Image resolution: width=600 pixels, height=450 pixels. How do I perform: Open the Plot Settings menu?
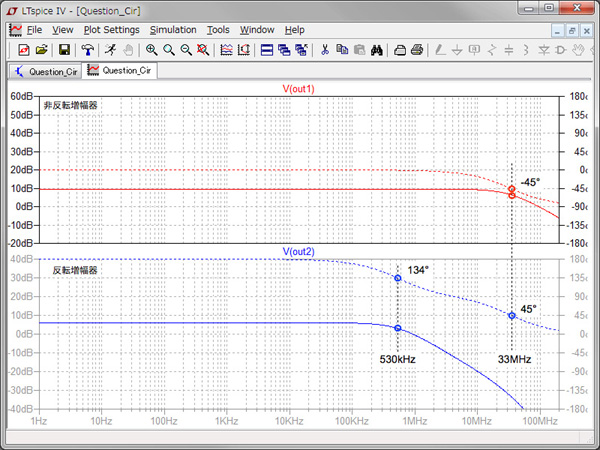(110, 30)
